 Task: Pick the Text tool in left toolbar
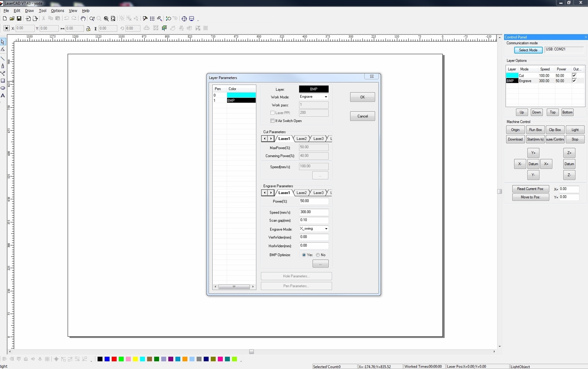[x=3, y=96]
